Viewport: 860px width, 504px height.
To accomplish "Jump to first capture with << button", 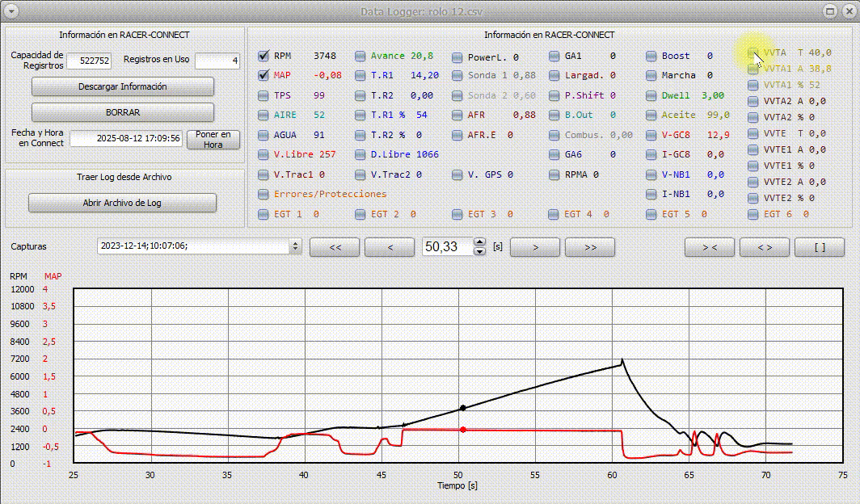I will pyautogui.click(x=335, y=247).
